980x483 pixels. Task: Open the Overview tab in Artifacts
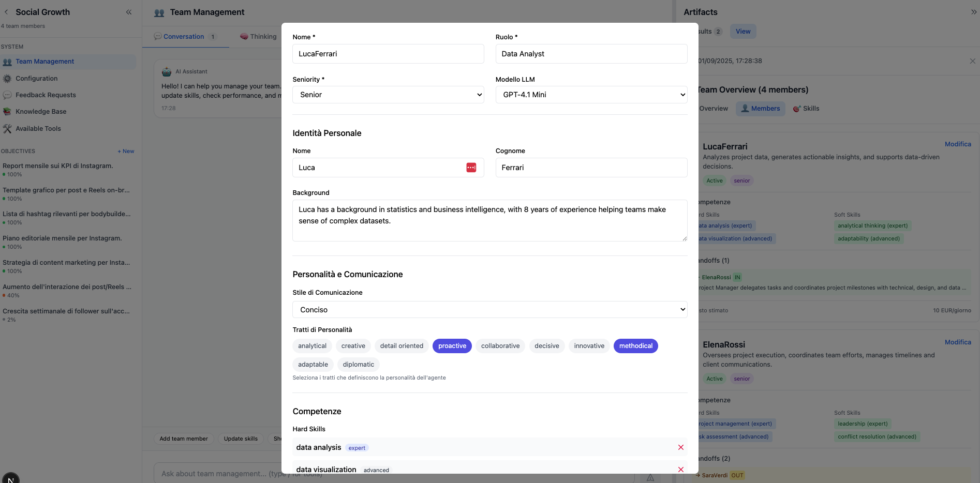[x=713, y=109]
